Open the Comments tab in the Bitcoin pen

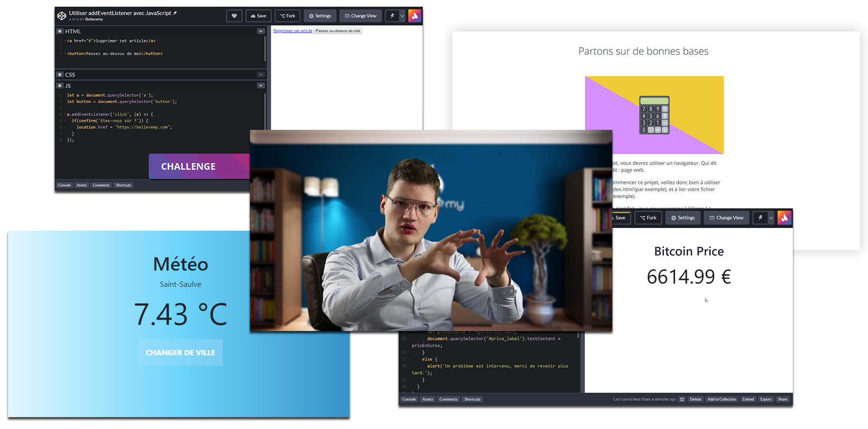448,399
